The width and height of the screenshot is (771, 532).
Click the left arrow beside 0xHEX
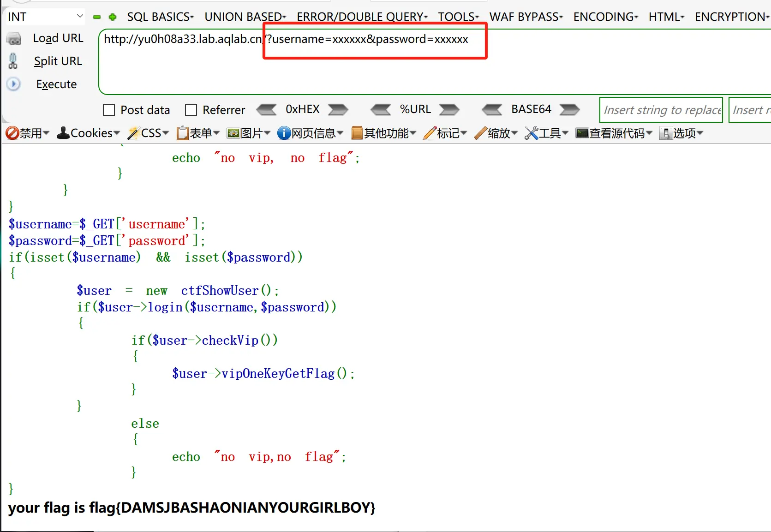tap(266, 110)
